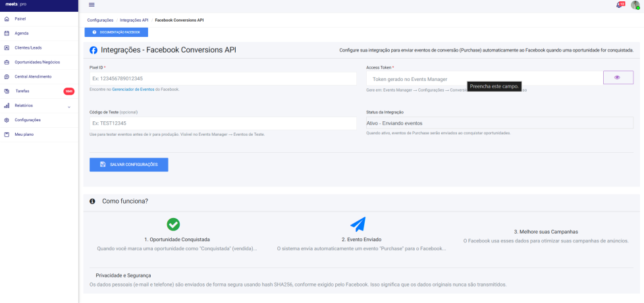644x303 pixels.
Task: Click the hamburger menu icon
Action: point(92,5)
